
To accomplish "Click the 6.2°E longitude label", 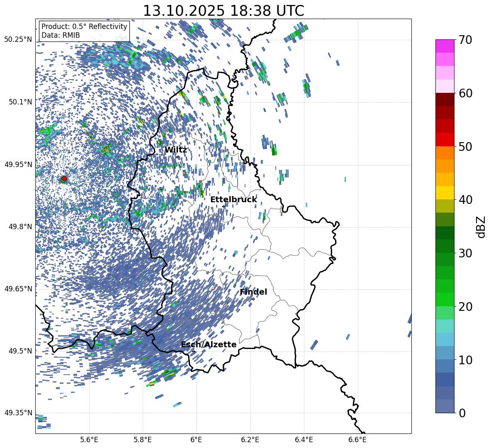I will (250, 440).
